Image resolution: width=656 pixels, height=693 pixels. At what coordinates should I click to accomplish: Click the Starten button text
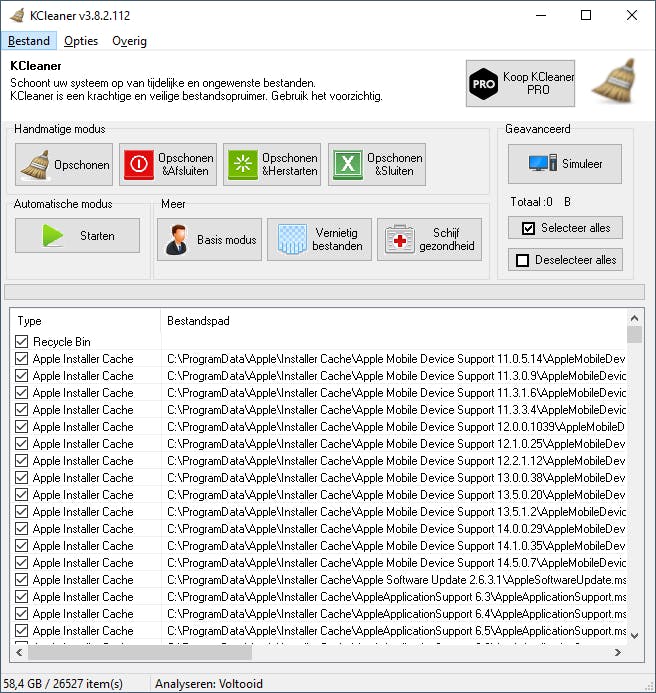[97, 236]
